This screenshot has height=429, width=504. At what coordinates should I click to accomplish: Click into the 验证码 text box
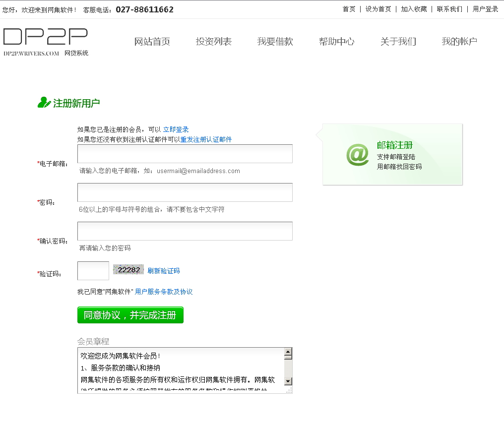[x=93, y=271]
